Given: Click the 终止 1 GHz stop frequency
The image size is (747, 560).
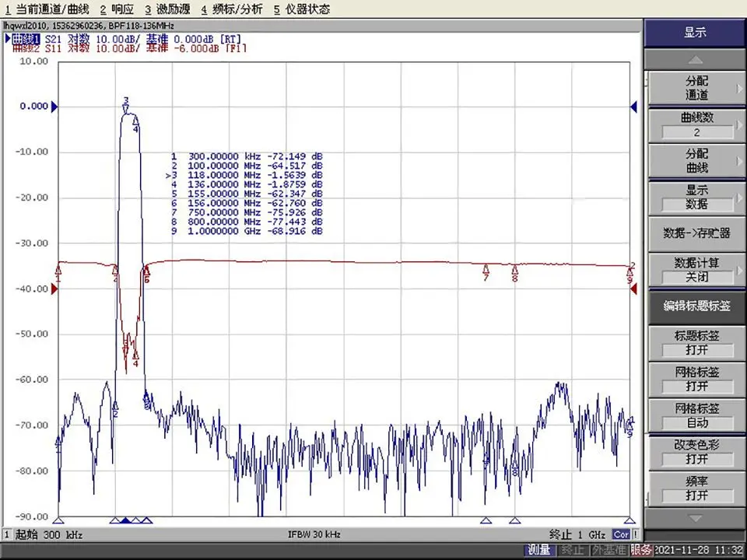Looking at the screenshot, I should [577, 534].
